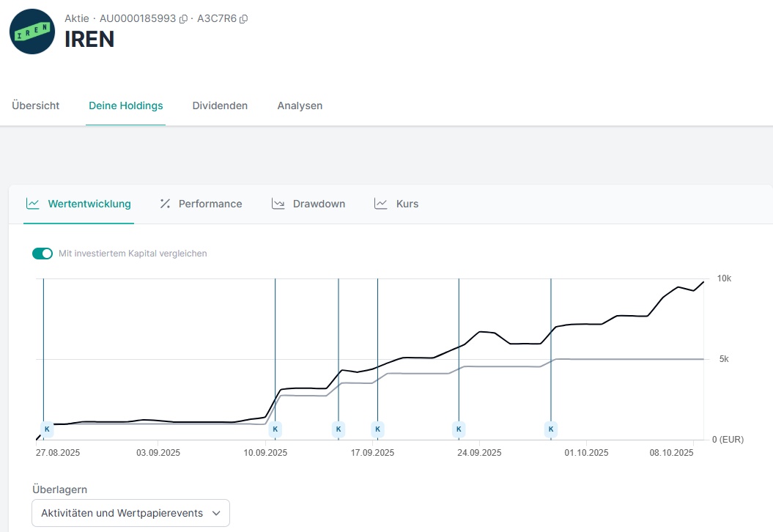Click the round IREN company logo

(32, 32)
